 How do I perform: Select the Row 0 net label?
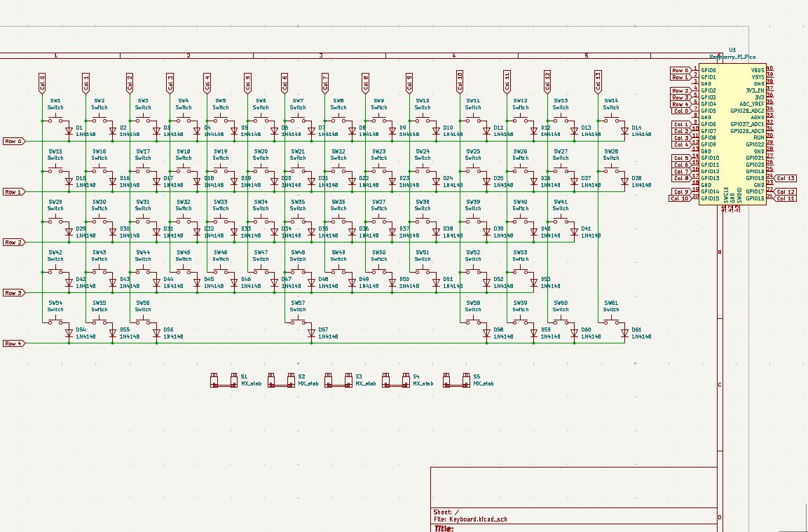click(12, 141)
